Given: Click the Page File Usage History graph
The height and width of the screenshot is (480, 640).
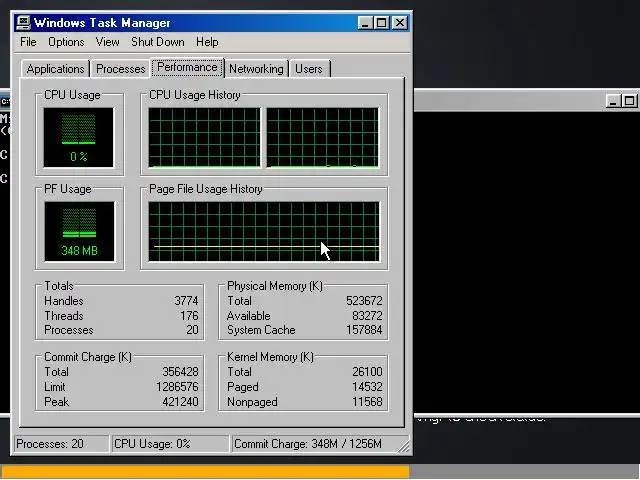Looking at the screenshot, I should point(264,231).
